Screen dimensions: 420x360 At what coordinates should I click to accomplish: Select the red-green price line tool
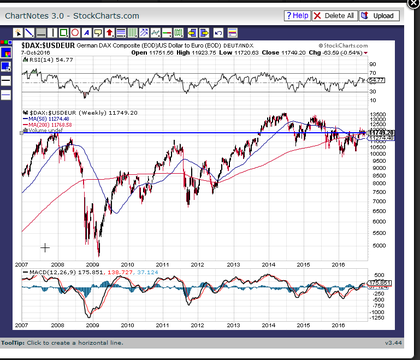(x=167, y=33)
